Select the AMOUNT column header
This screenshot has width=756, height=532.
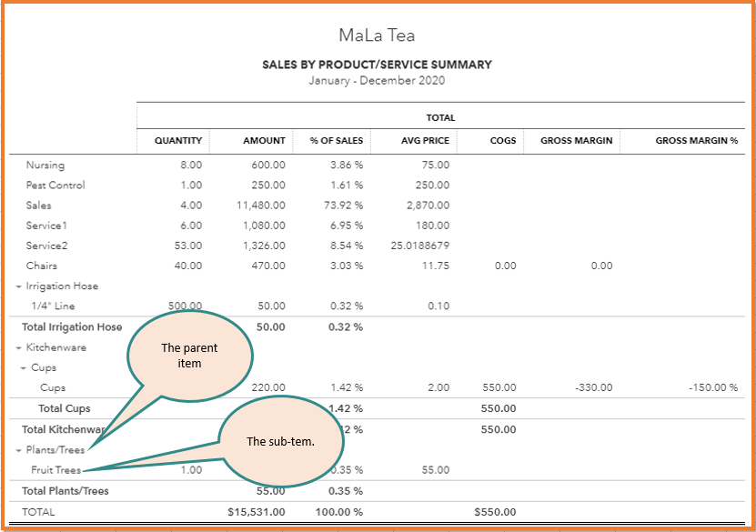click(263, 141)
